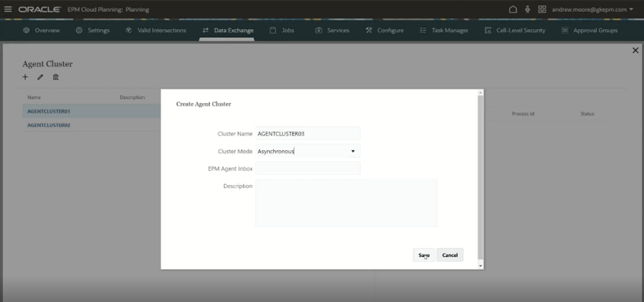Save the new agent cluster
The height and width of the screenshot is (302, 644).
[424, 255]
